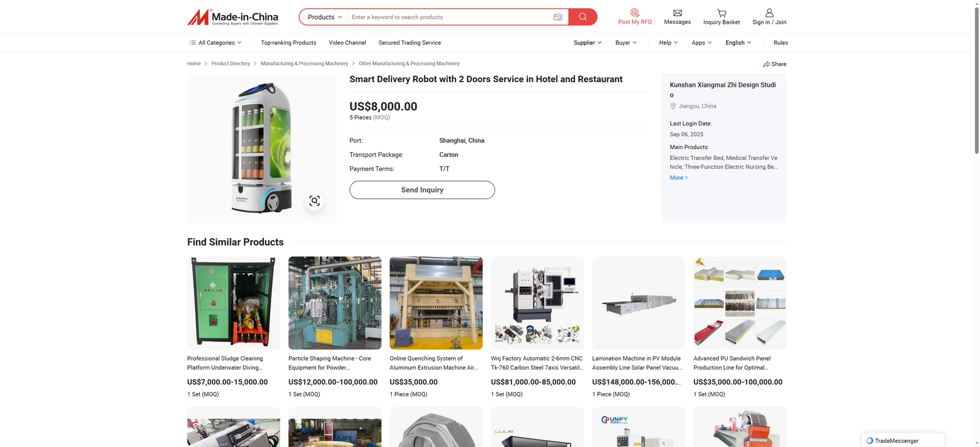Expand the All Categories menu

pos(216,43)
